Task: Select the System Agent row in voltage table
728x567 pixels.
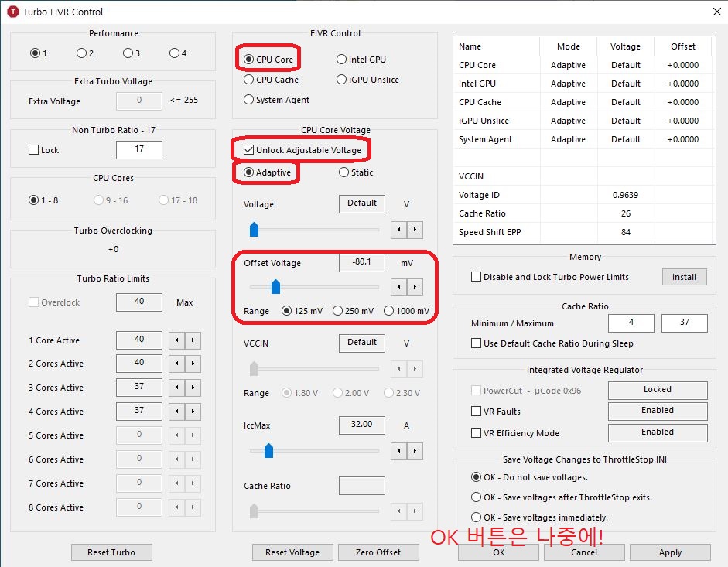Action: click(584, 139)
